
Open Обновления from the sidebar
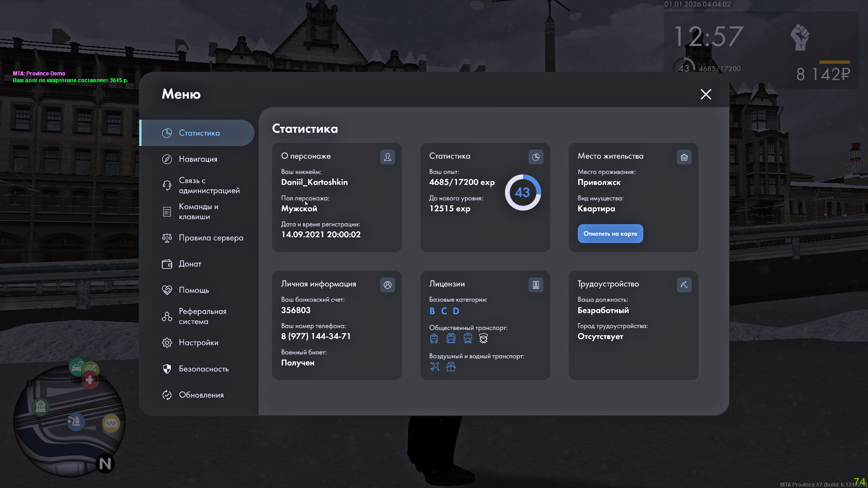(x=201, y=395)
